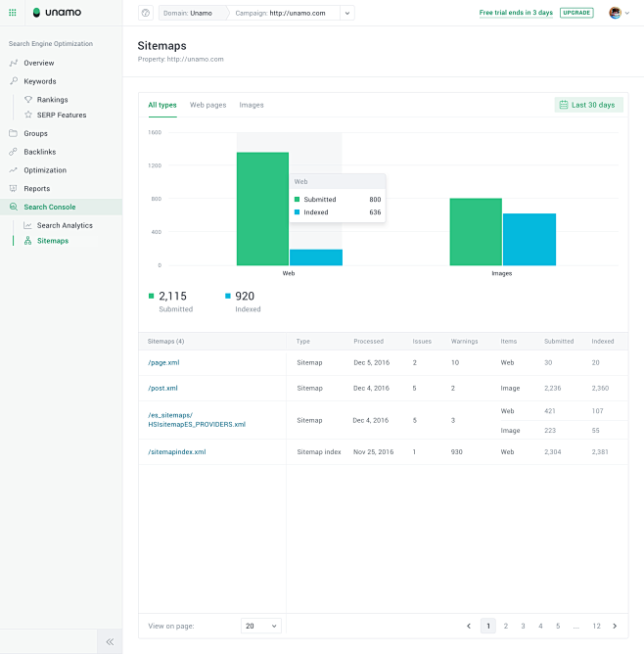Viewport: 644px width, 654px height.
Task: Open the apps grid icon
Action: point(13,13)
